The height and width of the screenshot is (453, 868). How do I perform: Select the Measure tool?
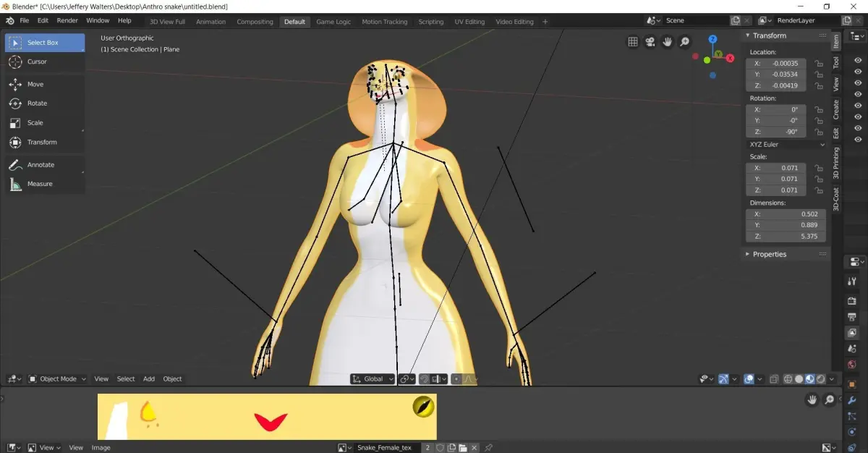click(x=45, y=184)
